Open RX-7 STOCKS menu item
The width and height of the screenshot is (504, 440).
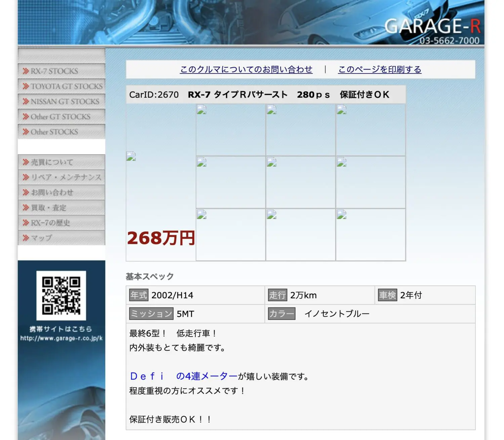tap(61, 71)
